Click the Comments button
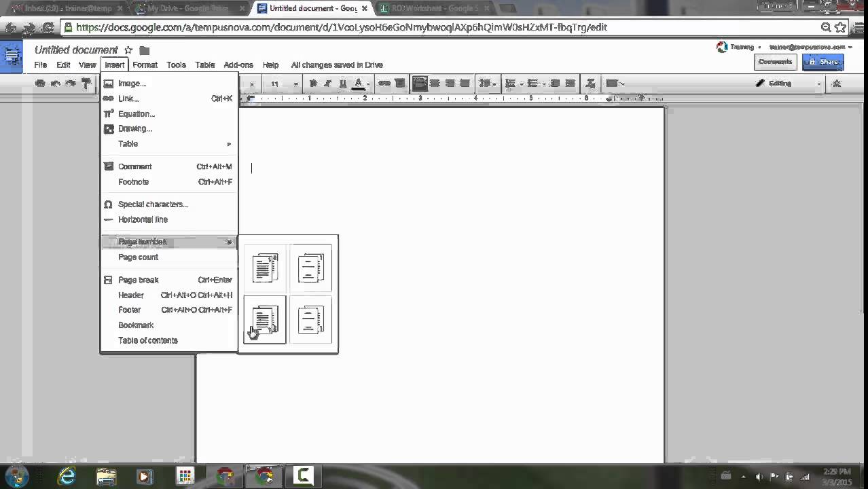This screenshot has height=489, width=868. (775, 62)
